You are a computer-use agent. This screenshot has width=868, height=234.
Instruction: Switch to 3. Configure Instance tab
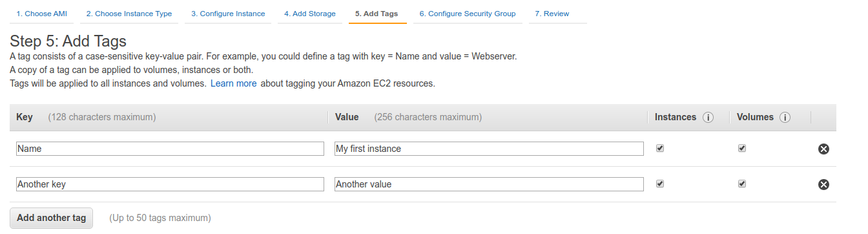(228, 14)
